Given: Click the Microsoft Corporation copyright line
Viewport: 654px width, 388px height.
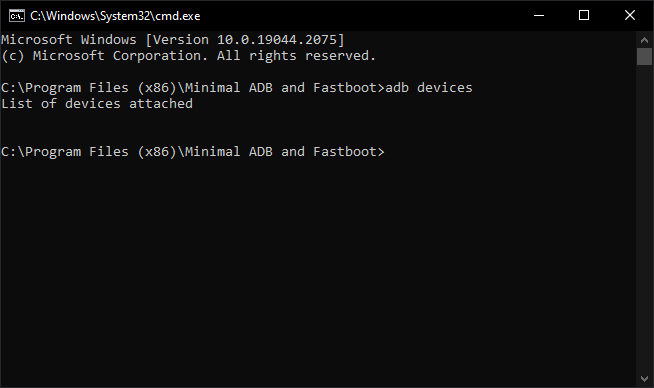Looking at the screenshot, I should pos(189,55).
